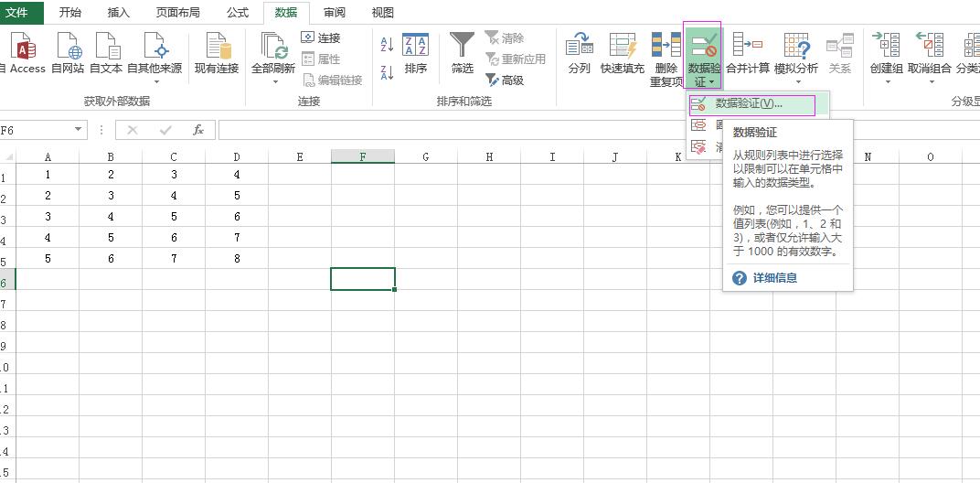Select cell D1 containing 4
This screenshot has width=980, height=483.
(237, 175)
